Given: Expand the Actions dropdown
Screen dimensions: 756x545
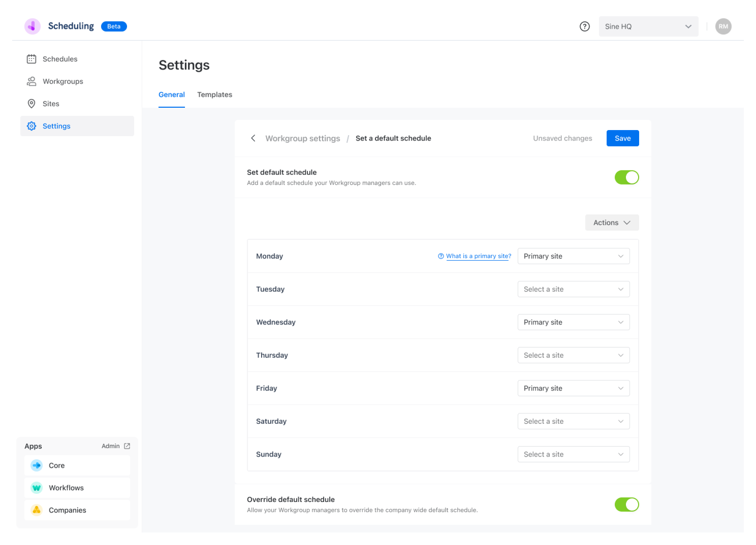Looking at the screenshot, I should coord(612,223).
